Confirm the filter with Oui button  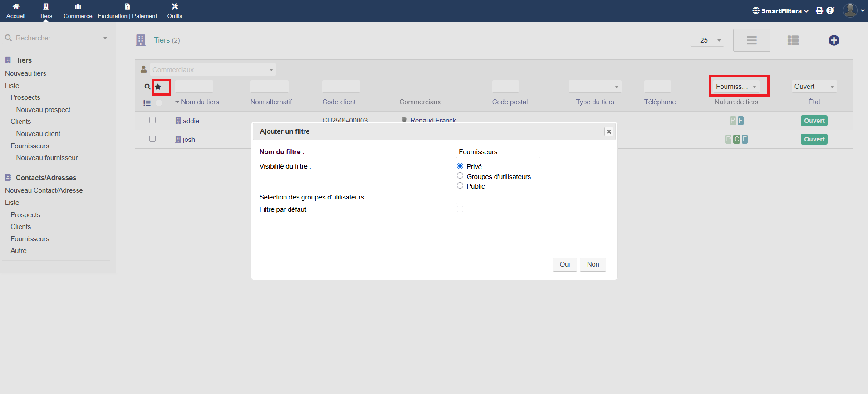(x=564, y=264)
